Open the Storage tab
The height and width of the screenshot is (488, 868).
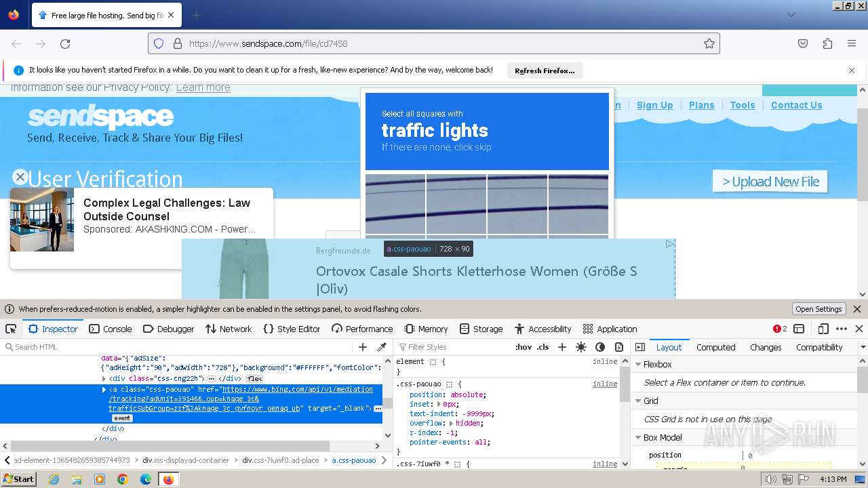(x=481, y=329)
